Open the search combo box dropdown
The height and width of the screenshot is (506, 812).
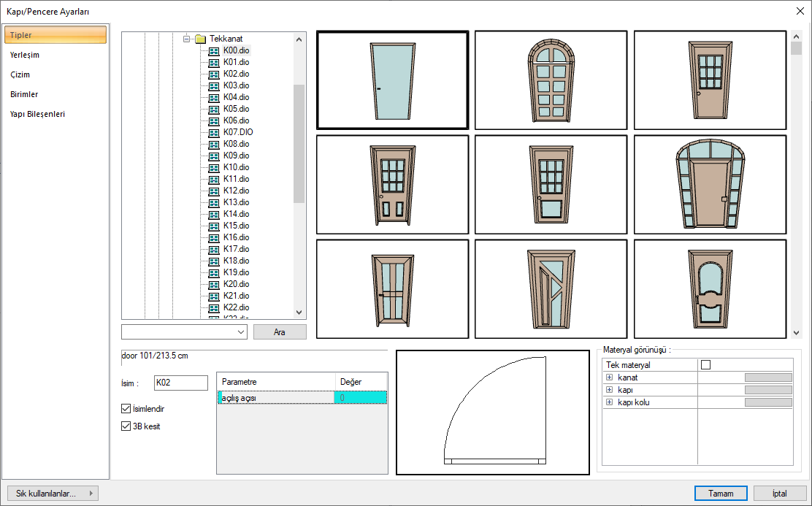[242, 332]
